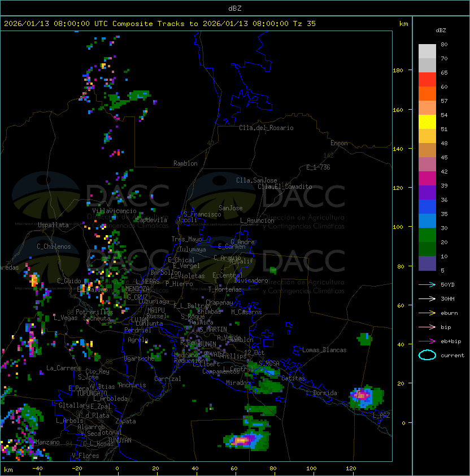
Task: Click the 'Villavicencio' map label
Action: click(114, 211)
